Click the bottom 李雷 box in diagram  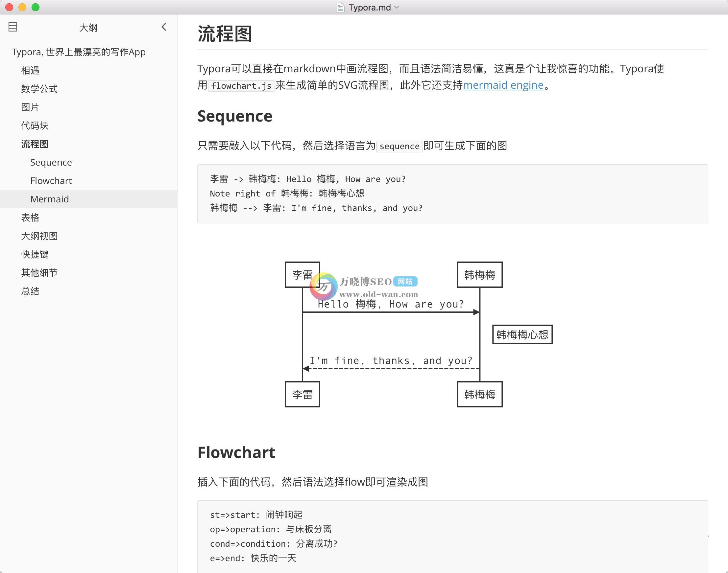[302, 394]
